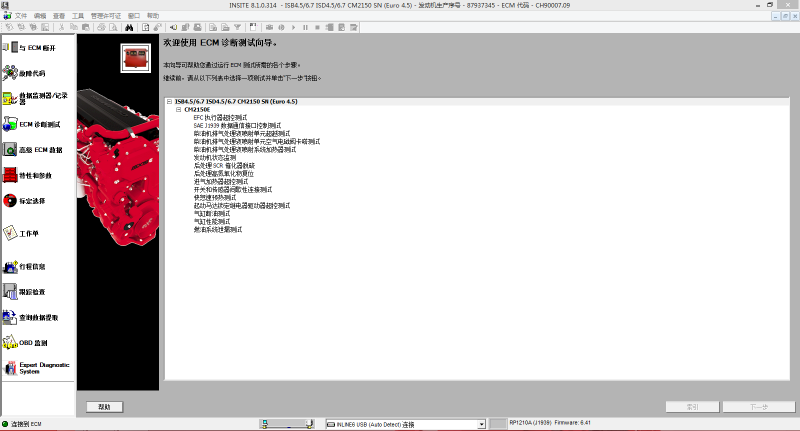Viewport: 800px width, 431px height.
Task: Restore the inner document window
Action: [x=785, y=16]
